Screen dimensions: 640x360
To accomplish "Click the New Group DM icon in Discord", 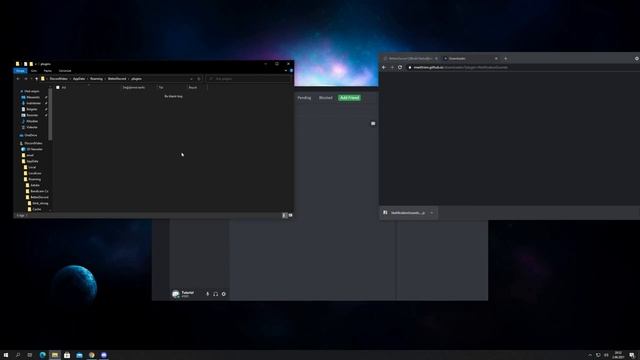I will tap(373, 123).
